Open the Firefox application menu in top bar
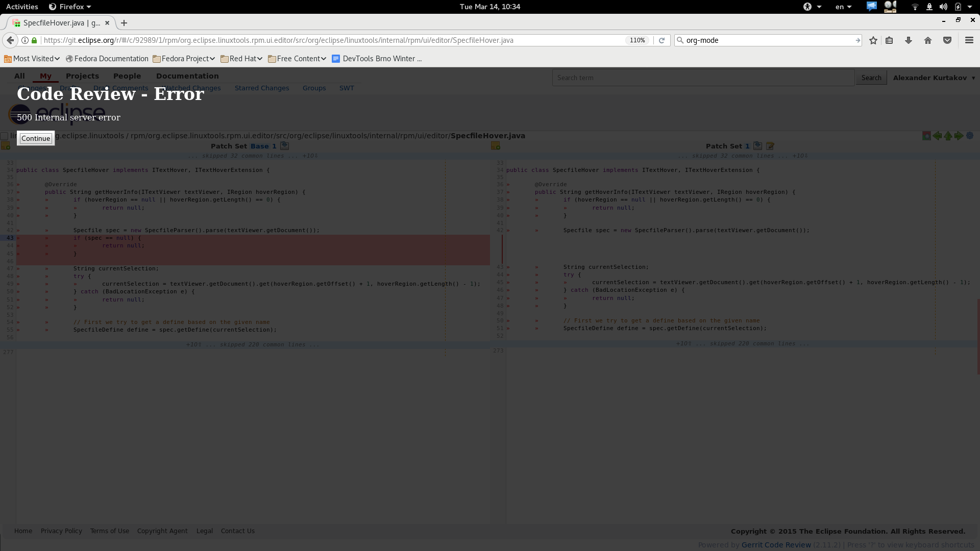Image resolution: width=980 pixels, height=551 pixels. [70, 7]
